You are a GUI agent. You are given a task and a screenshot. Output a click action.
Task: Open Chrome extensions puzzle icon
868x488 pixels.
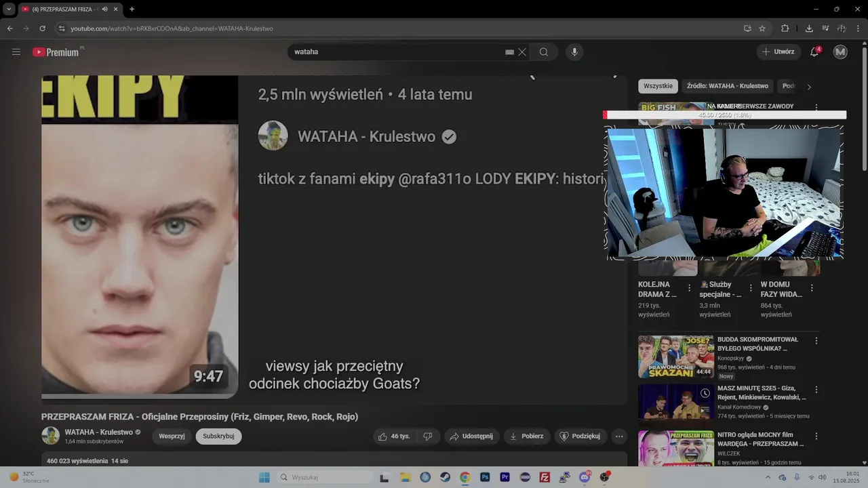[x=785, y=28]
